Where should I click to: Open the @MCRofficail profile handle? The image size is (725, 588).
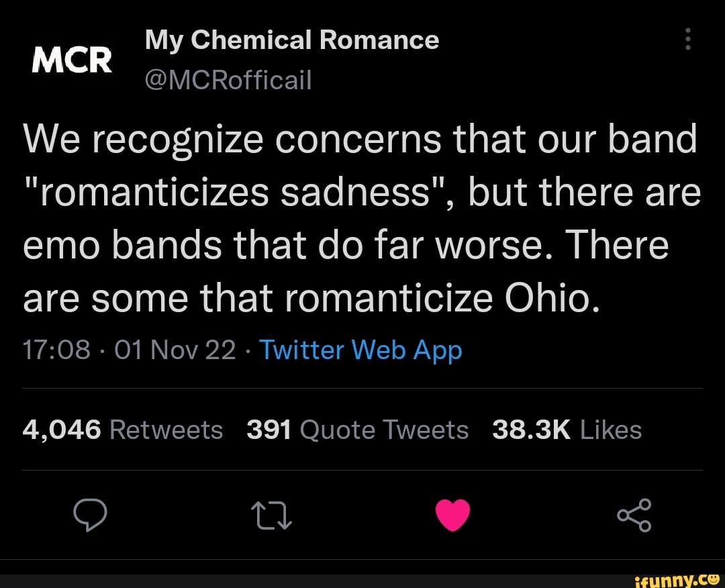point(228,79)
